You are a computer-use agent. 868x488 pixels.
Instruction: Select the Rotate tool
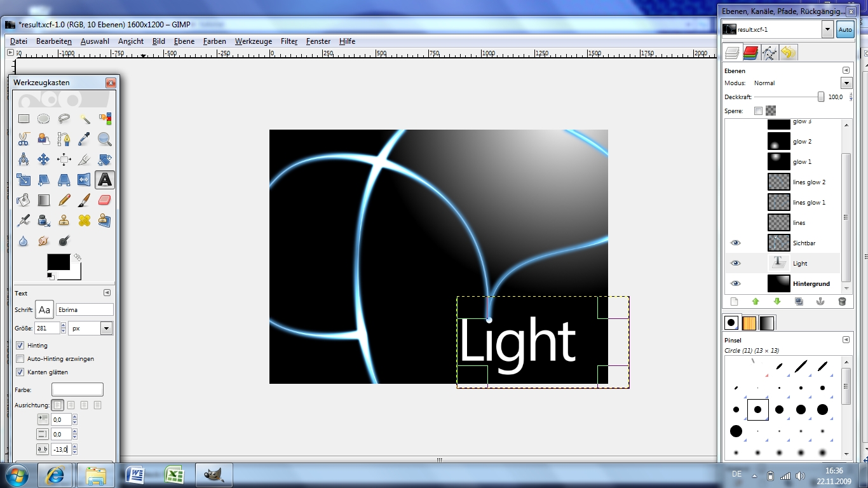105,159
